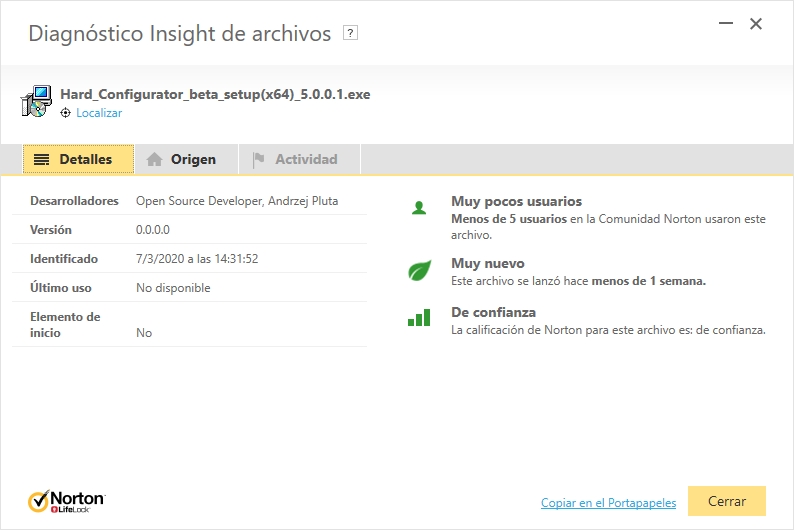Image resolution: width=794 pixels, height=530 pixels.
Task: Click the version value 0.0.0.0
Action: [x=152, y=230]
